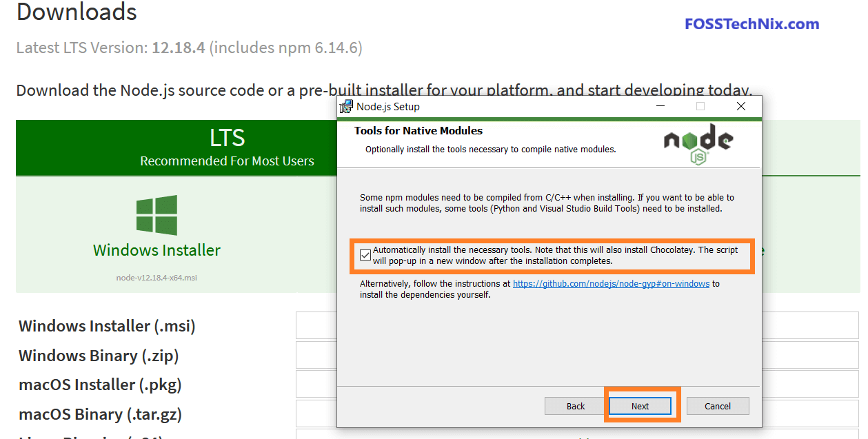Click the Next button
The height and width of the screenshot is (439, 868).
click(x=640, y=406)
